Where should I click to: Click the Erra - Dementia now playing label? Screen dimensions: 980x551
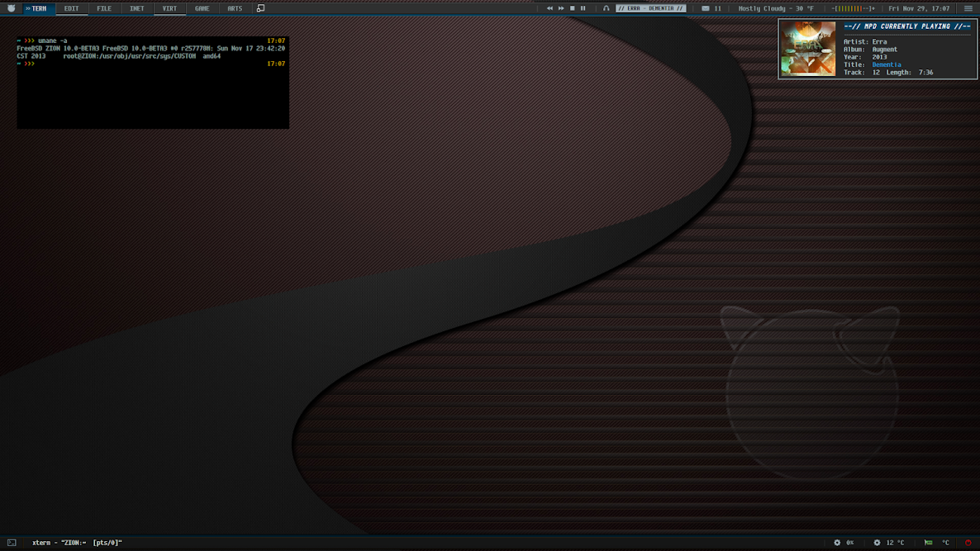point(650,8)
